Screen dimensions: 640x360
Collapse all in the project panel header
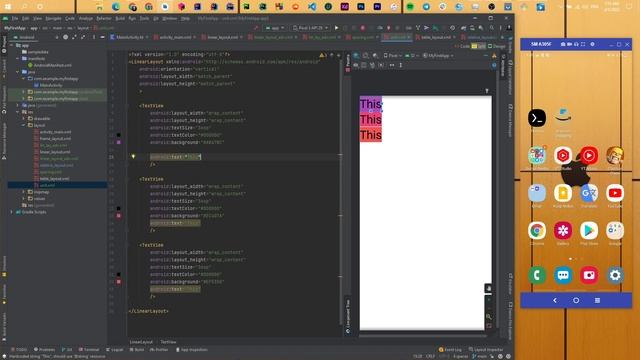coord(83,37)
